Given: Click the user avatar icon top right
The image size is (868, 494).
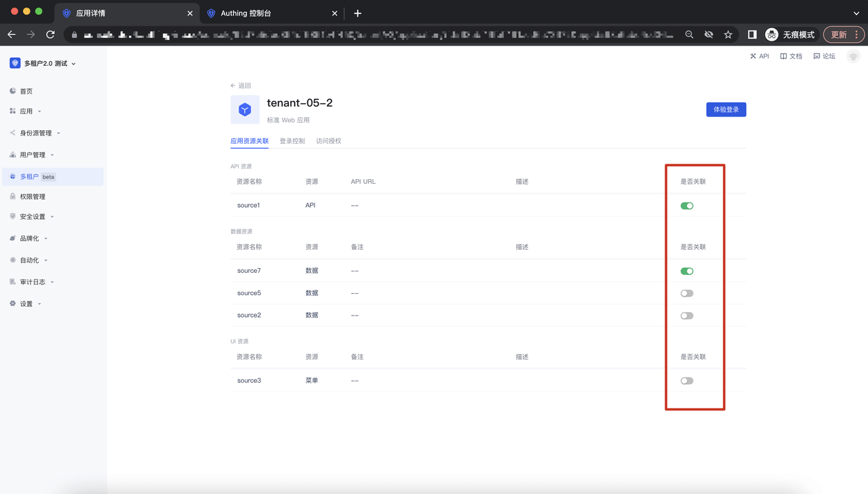Looking at the screenshot, I should tap(853, 56).
